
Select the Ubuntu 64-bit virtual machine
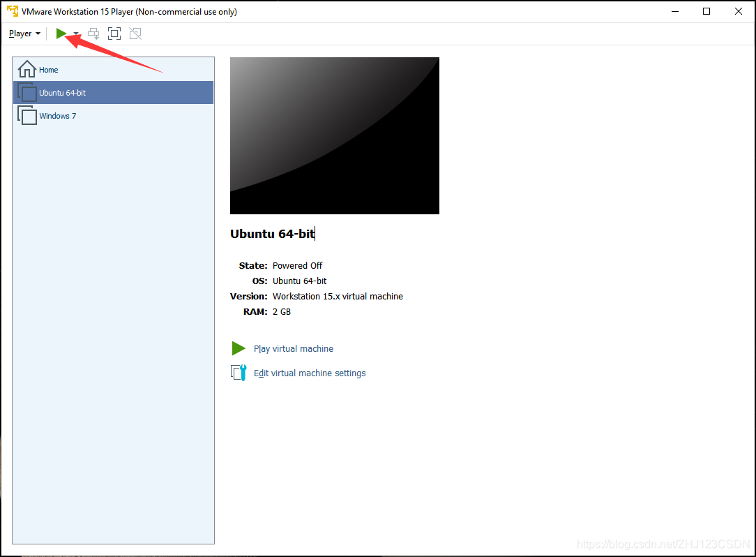[113, 93]
